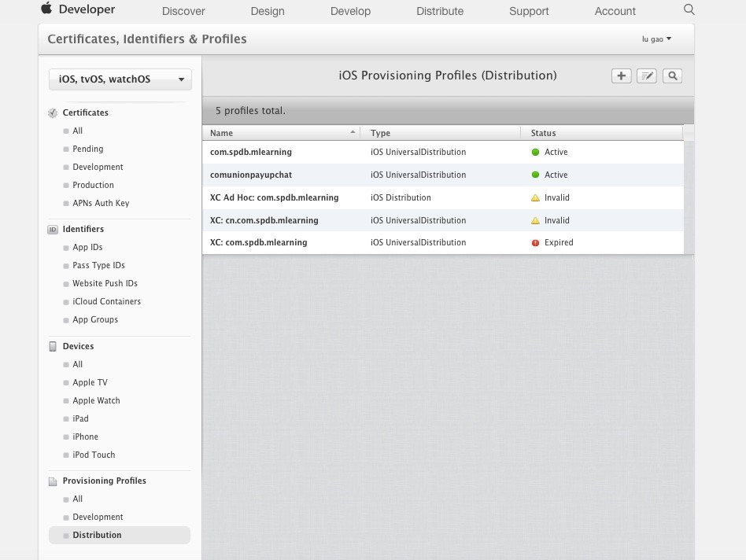The image size is (746, 560).
Task: Select Apple TV devices
Action: pyautogui.click(x=90, y=383)
